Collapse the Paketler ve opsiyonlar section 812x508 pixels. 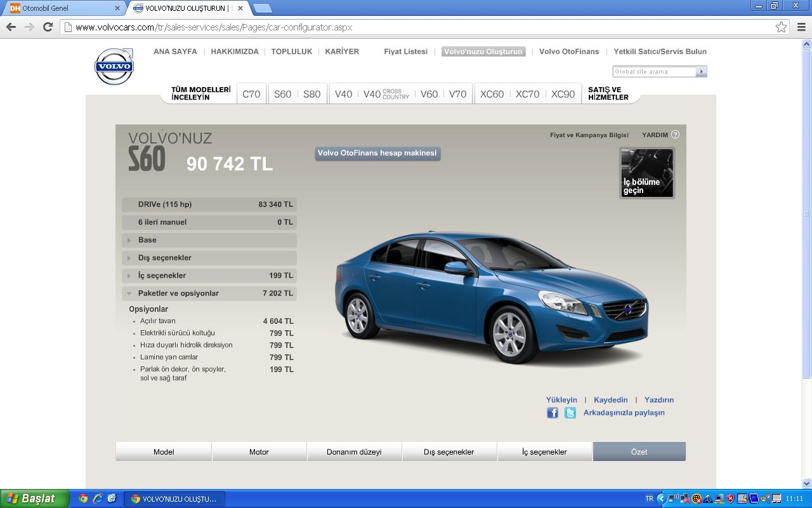[209, 293]
